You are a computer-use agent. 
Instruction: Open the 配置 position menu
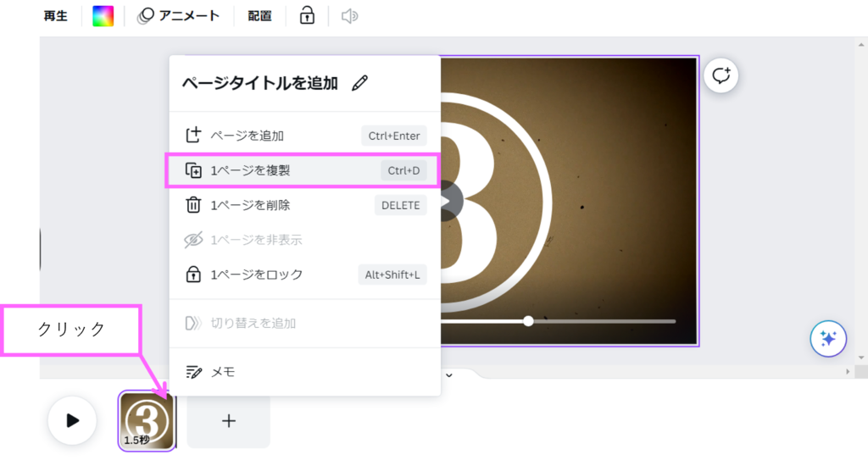pos(260,16)
